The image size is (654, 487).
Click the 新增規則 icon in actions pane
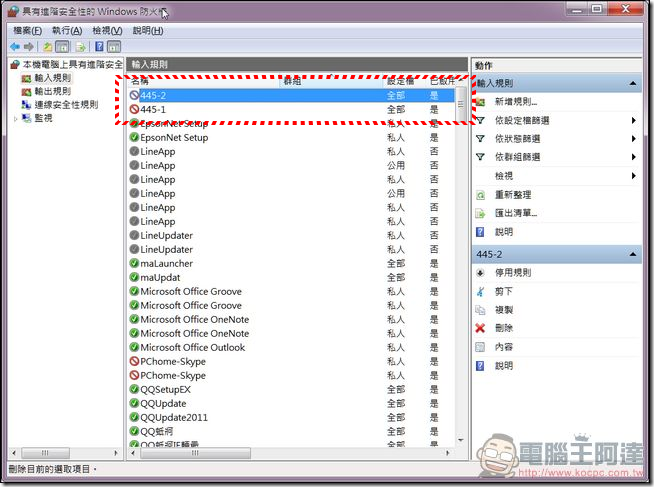(480, 102)
